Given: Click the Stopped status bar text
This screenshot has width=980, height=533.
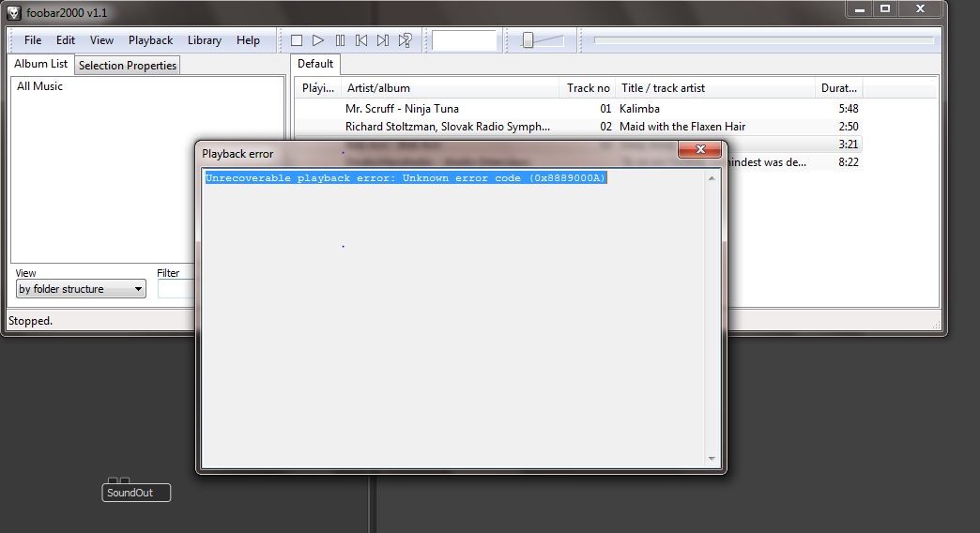Looking at the screenshot, I should (x=30, y=321).
